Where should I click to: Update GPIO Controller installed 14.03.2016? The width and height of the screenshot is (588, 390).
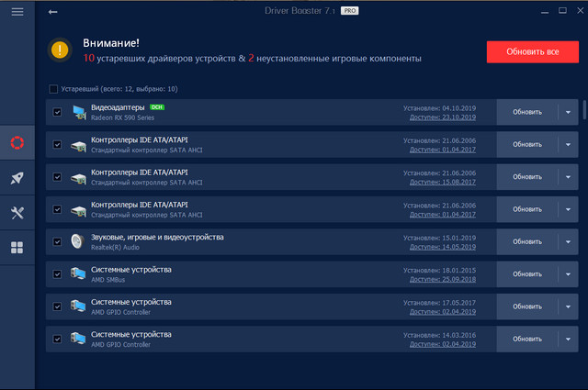click(x=527, y=339)
